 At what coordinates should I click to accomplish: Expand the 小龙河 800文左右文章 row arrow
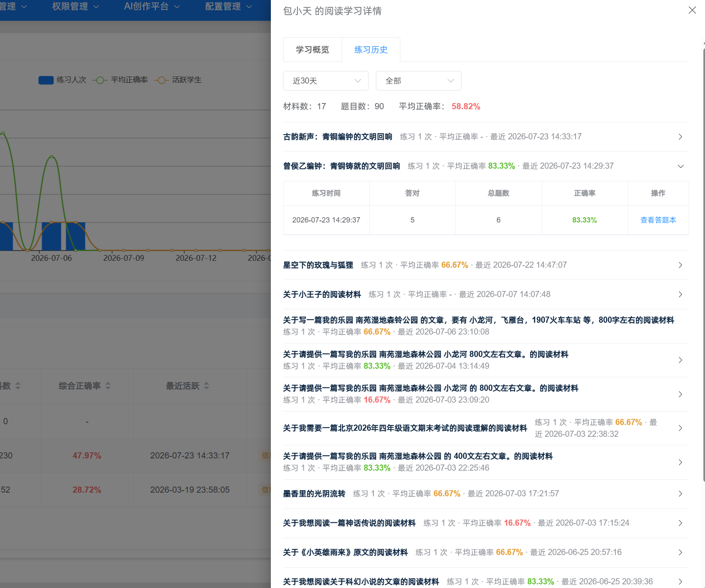pos(680,360)
